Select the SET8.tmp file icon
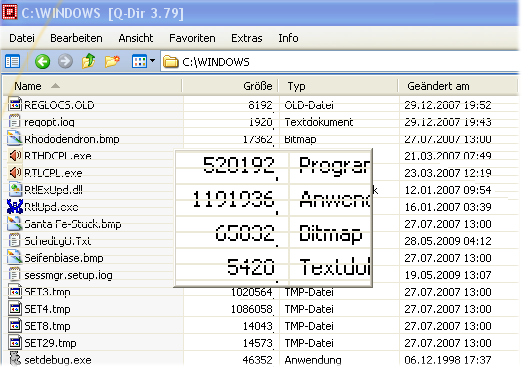 coord(15,325)
